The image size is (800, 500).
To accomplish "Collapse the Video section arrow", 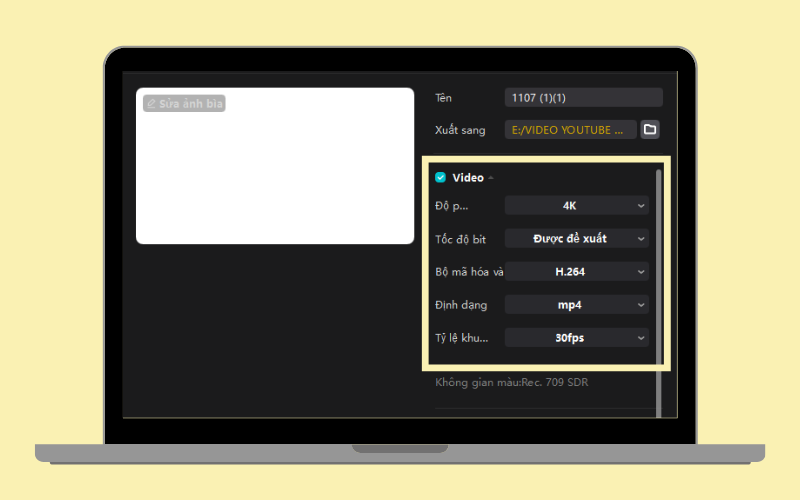I will click(x=491, y=178).
